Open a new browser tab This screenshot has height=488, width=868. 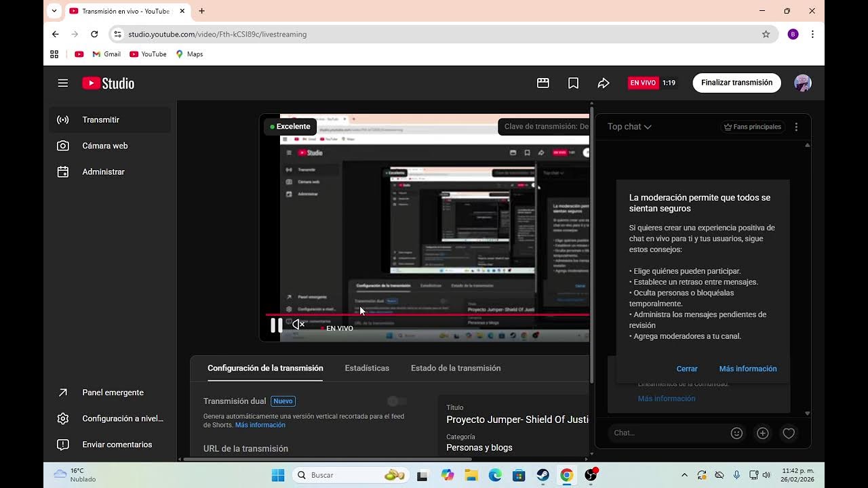click(201, 11)
